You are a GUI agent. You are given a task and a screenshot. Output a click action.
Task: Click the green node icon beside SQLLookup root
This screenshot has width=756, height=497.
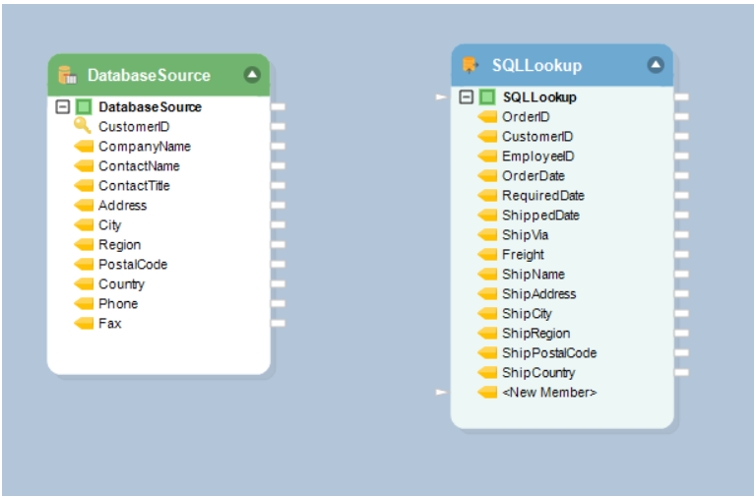point(488,97)
